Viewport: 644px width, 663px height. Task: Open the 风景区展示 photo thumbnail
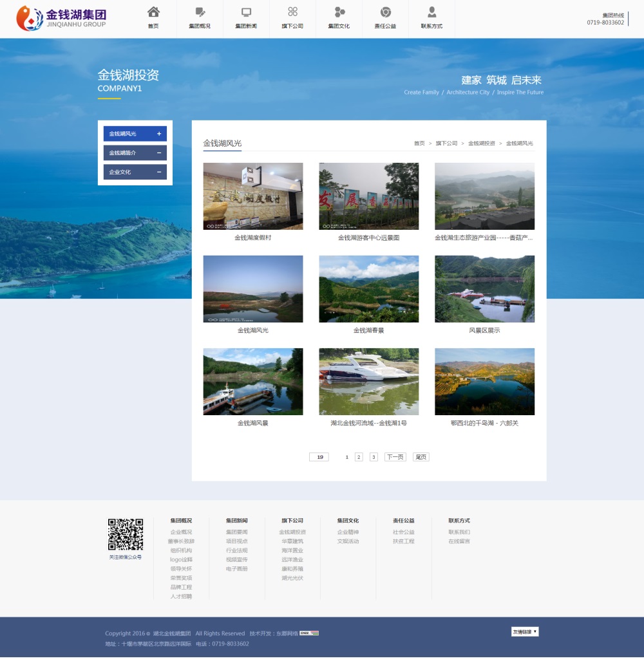tap(484, 289)
